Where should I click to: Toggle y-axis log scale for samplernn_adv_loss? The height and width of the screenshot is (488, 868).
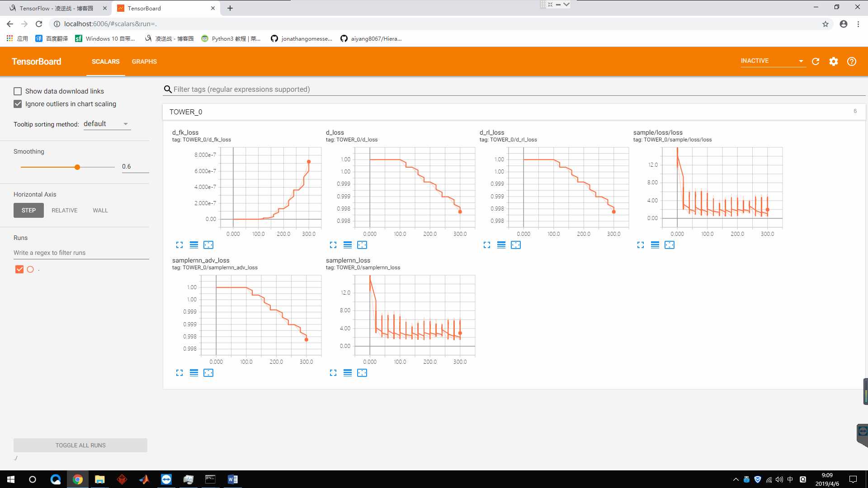point(194,373)
